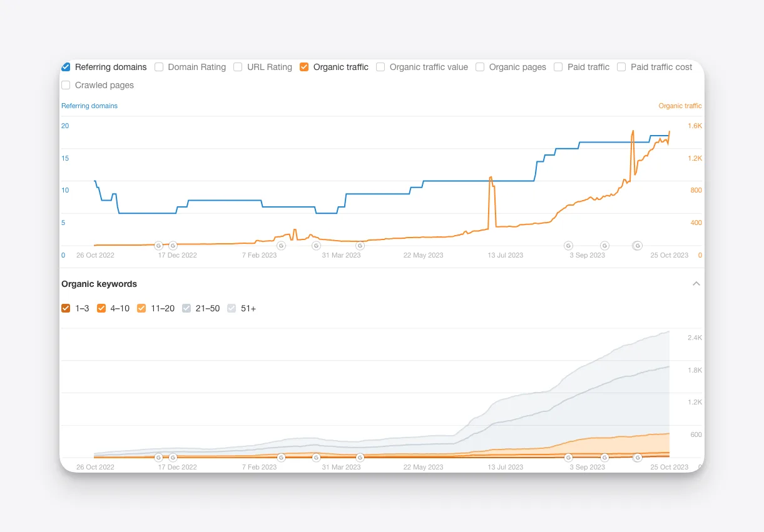
Task: Enable the Domain Rating checkbox
Action: coord(159,67)
